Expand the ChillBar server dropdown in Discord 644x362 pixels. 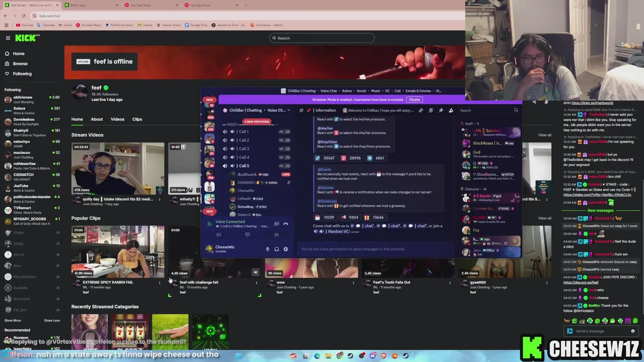(x=288, y=110)
